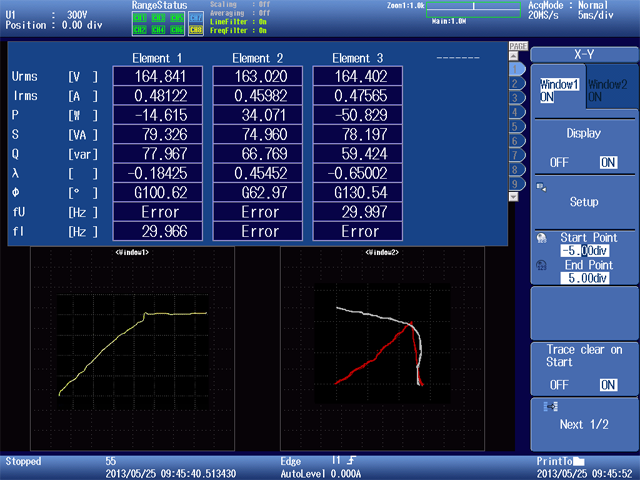Select page 2 tab
The height and width of the screenshot is (480, 640).
pyautogui.click(x=517, y=84)
